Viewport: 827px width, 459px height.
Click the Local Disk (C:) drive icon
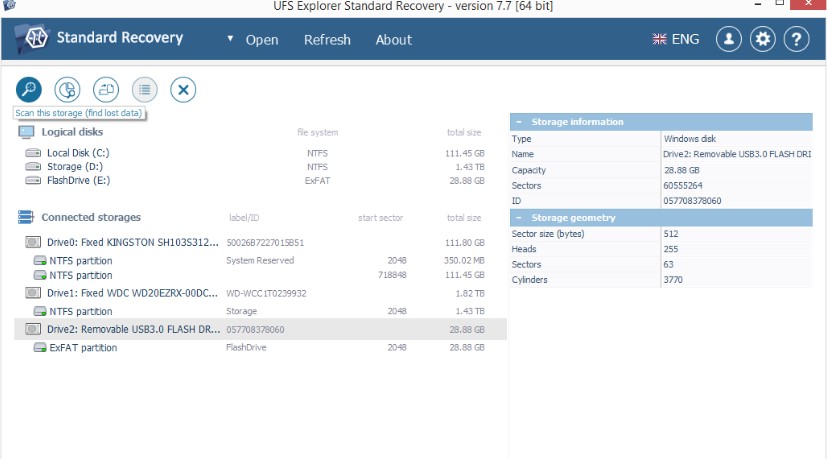point(33,153)
